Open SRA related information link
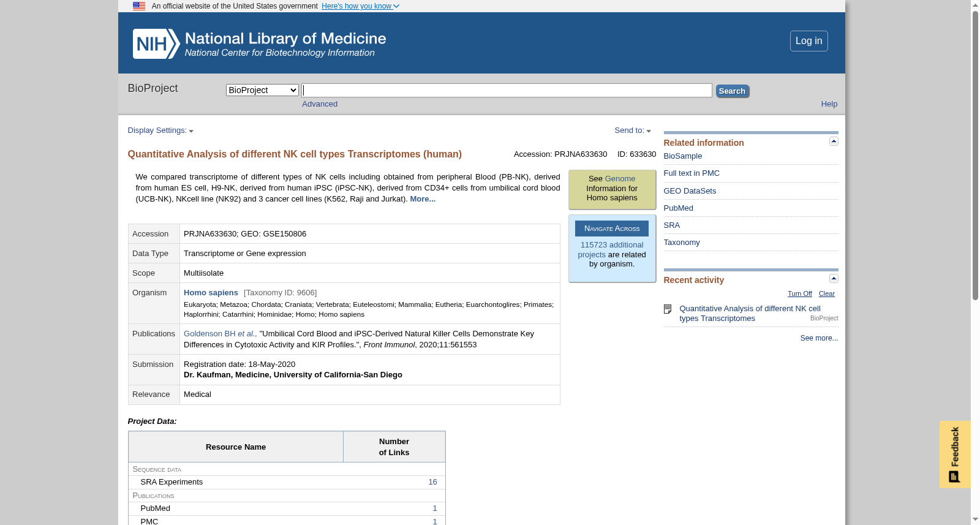This screenshot has width=980, height=525. coord(671,225)
